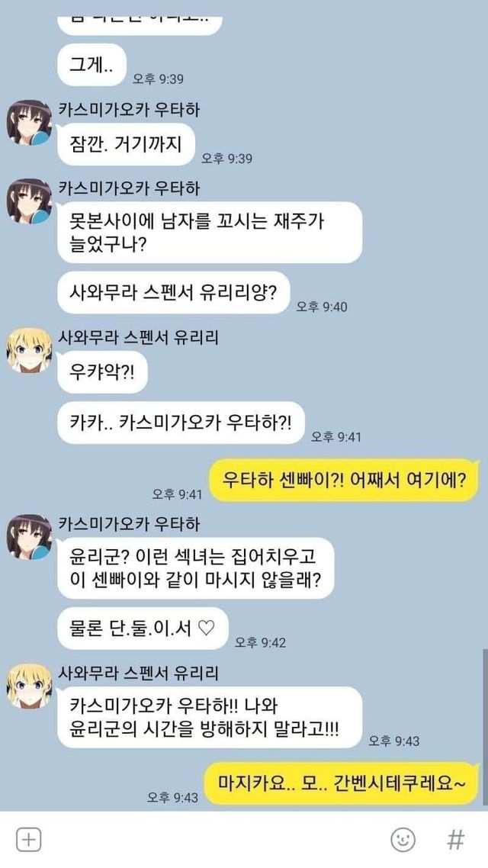Select yellow '우타하 센빠이?!' message bubble
Screen dimensions: 488x868
pos(344,480)
